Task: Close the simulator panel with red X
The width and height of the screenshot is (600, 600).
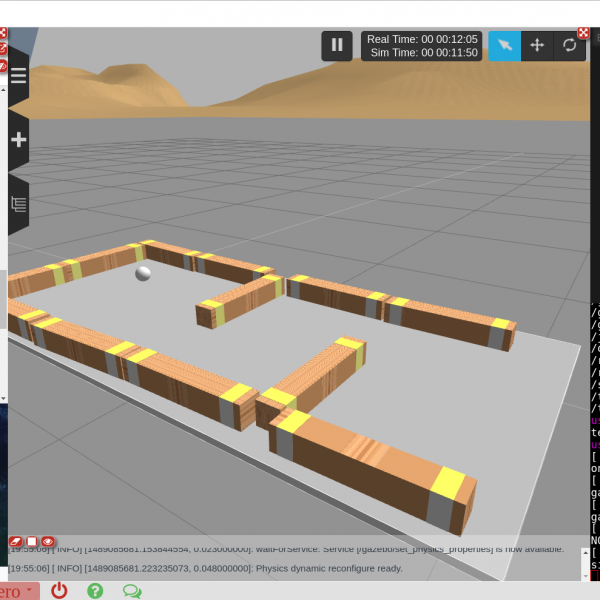Action: point(583,33)
